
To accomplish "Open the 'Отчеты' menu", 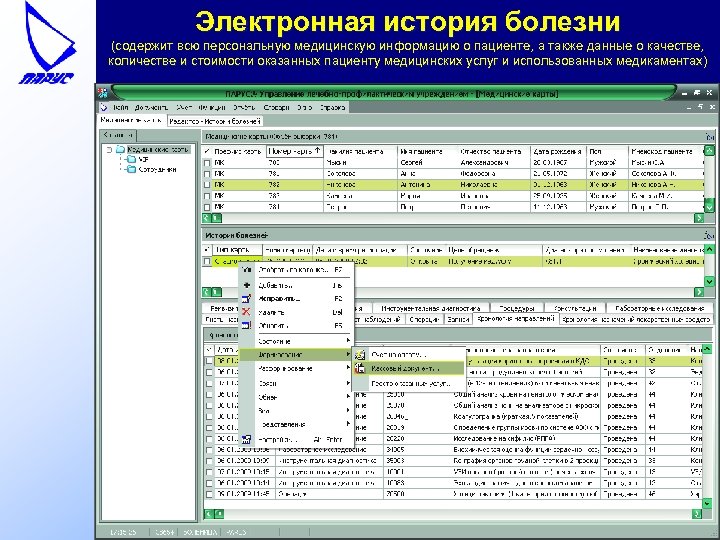I will click(x=244, y=107).
